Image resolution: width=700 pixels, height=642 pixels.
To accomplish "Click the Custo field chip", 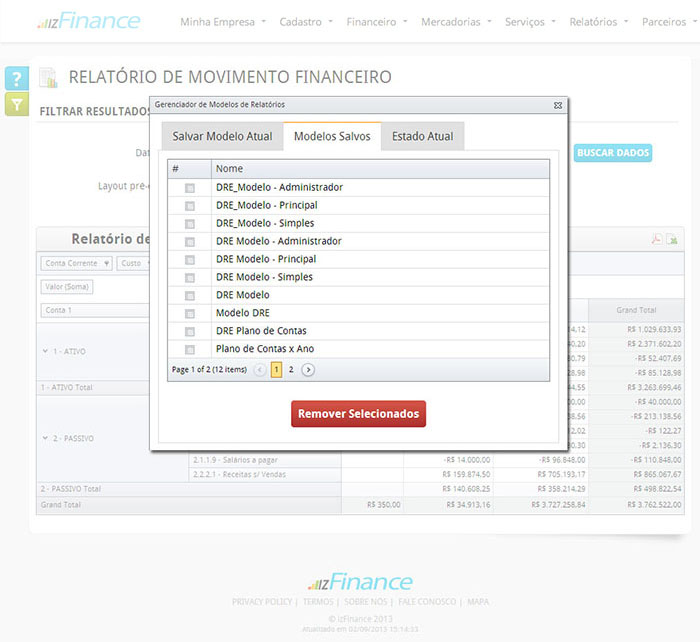I will [x=133, y=263].
